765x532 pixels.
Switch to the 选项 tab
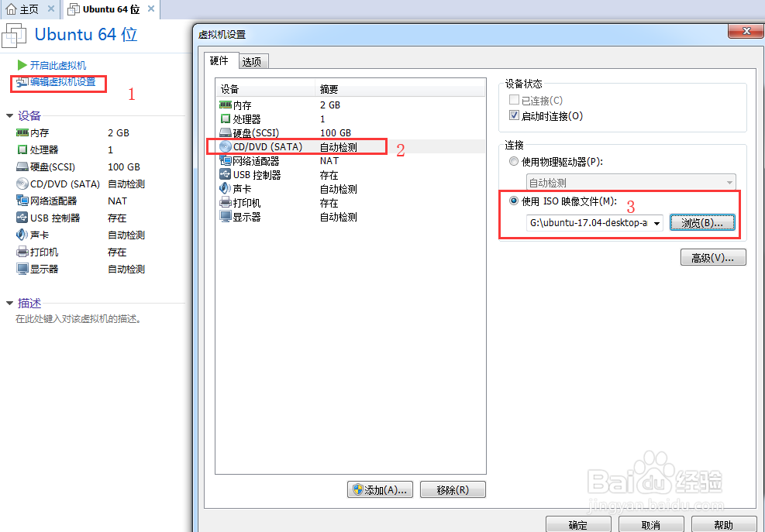[252, 61]
